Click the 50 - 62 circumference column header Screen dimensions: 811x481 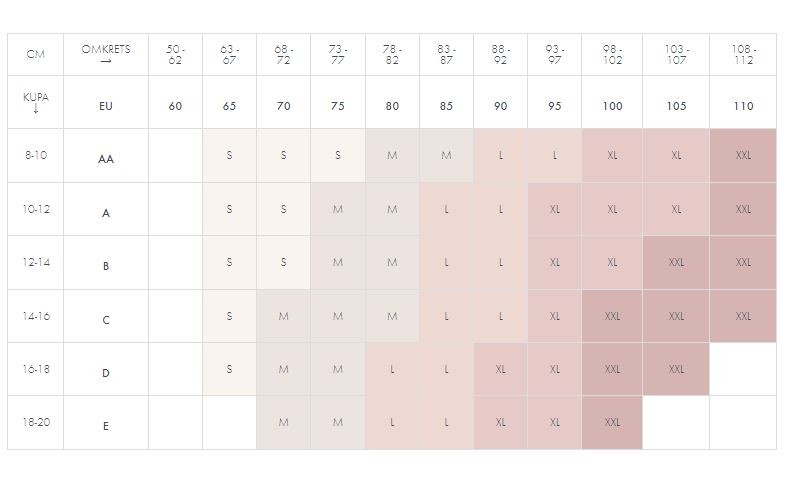pyautogui.click(x=175, y=54)
